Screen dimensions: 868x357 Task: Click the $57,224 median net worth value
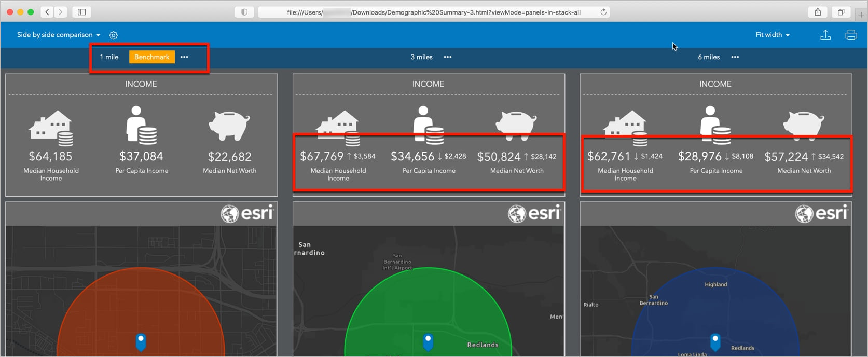pyautogui.click(x=786, y=157)
